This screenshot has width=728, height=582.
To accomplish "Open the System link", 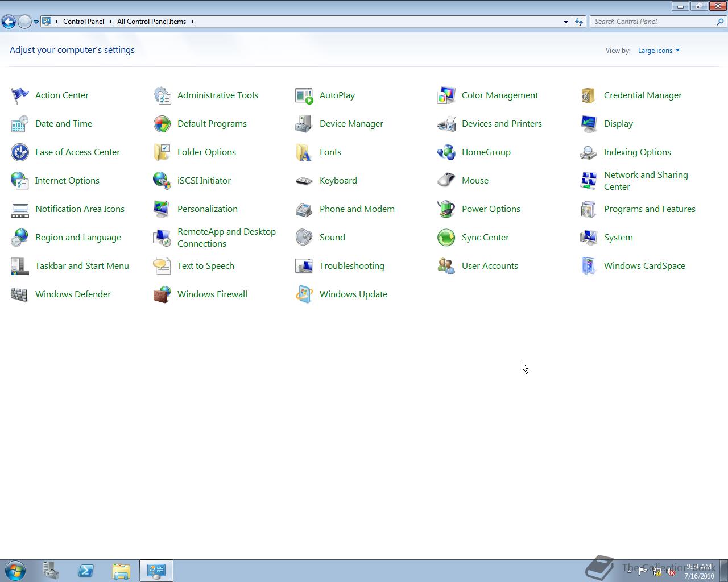I will coord(618,238).
